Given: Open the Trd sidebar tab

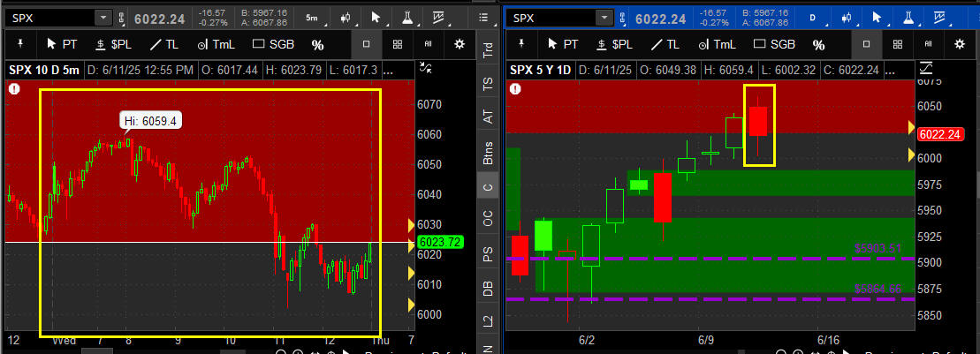Looking at the screenshot, I should click(x=488, y=49).
